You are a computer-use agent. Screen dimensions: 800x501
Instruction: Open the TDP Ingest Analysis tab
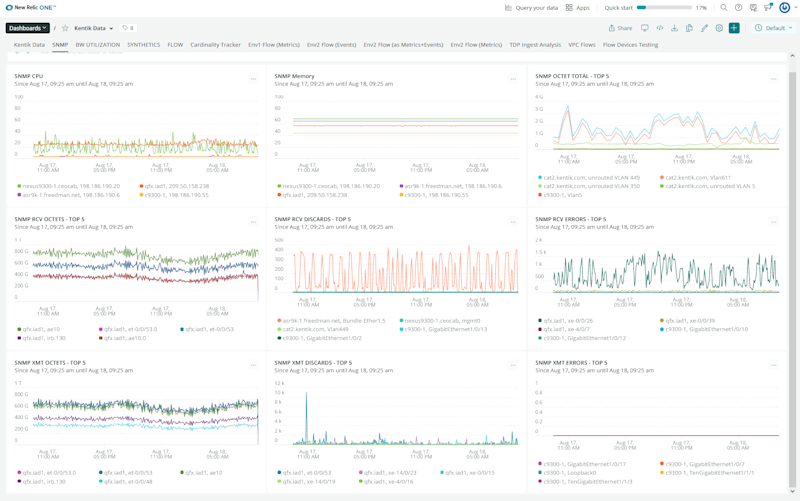tap(535, 45)
